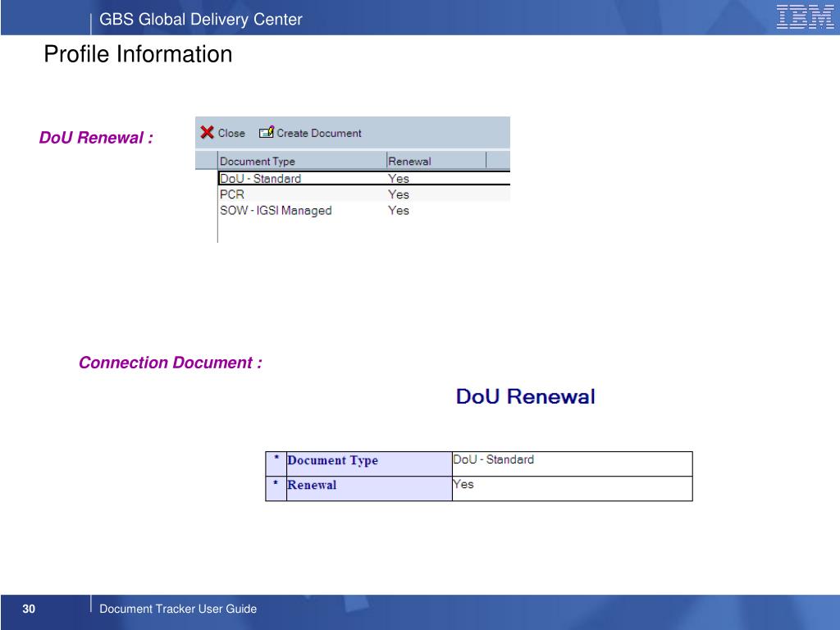Select the DoU - Standard row
The image size is (840, 630).
tap(364, 178)
